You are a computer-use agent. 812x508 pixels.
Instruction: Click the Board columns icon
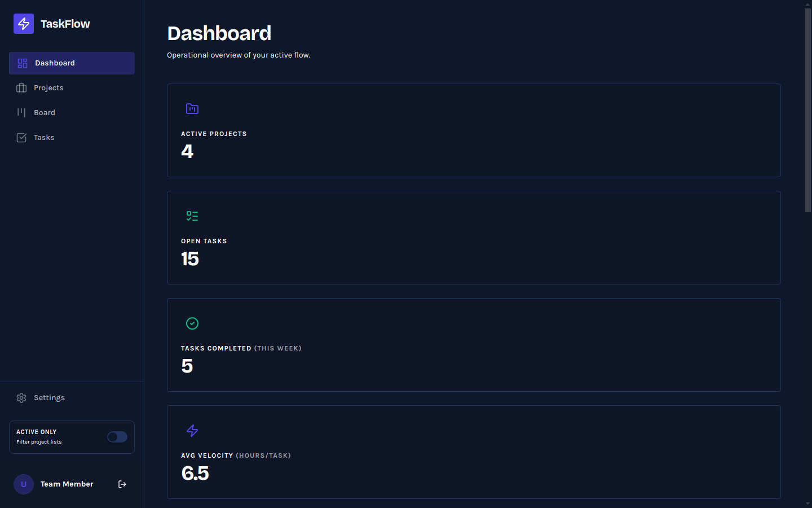[21, 113]
